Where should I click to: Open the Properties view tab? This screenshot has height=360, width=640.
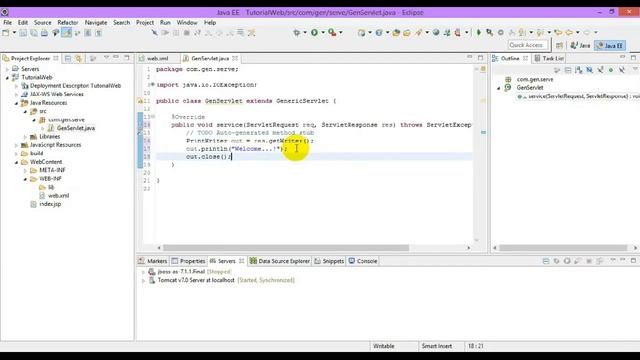pos(188,261)
